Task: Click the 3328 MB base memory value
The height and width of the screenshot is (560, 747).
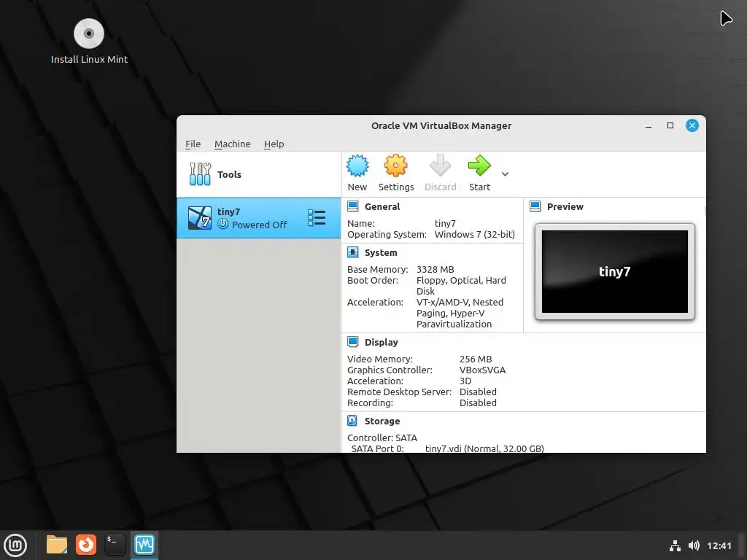Action: pos(435,270)
